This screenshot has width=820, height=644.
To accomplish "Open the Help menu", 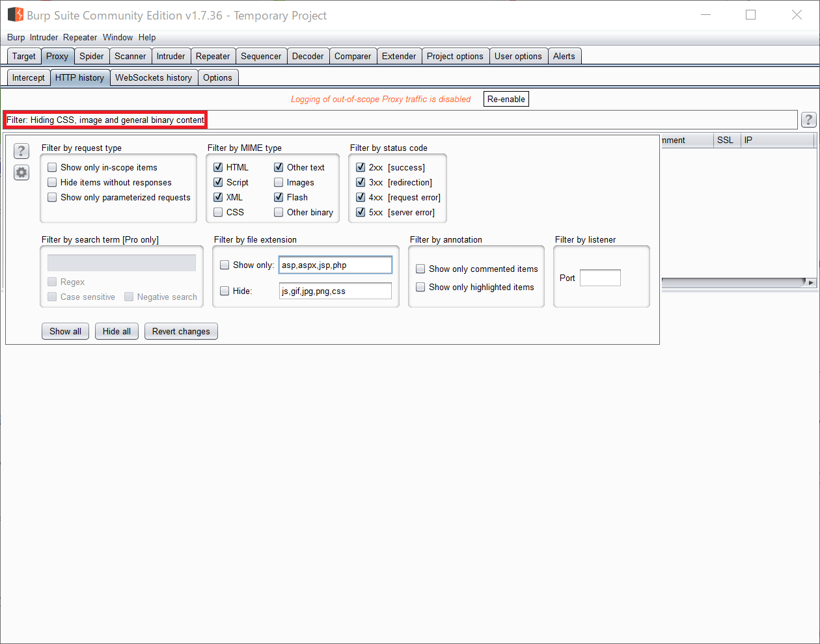I will pos(147,37).
